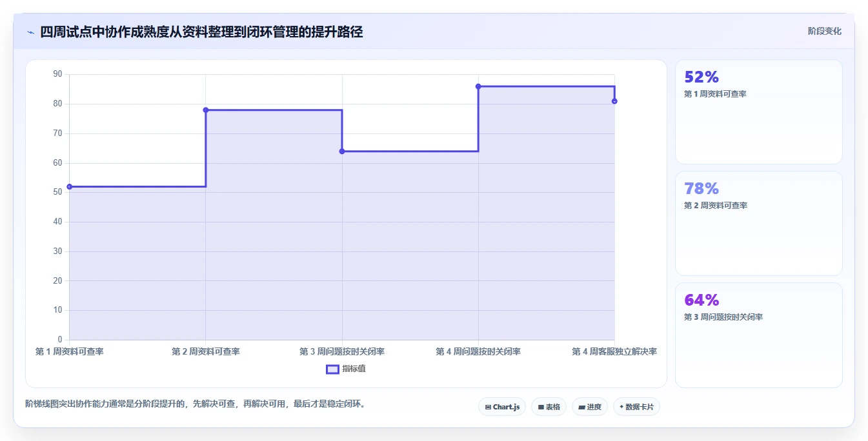Click x-axis label 第 4 周客服独立解决率

click(614, 351)
